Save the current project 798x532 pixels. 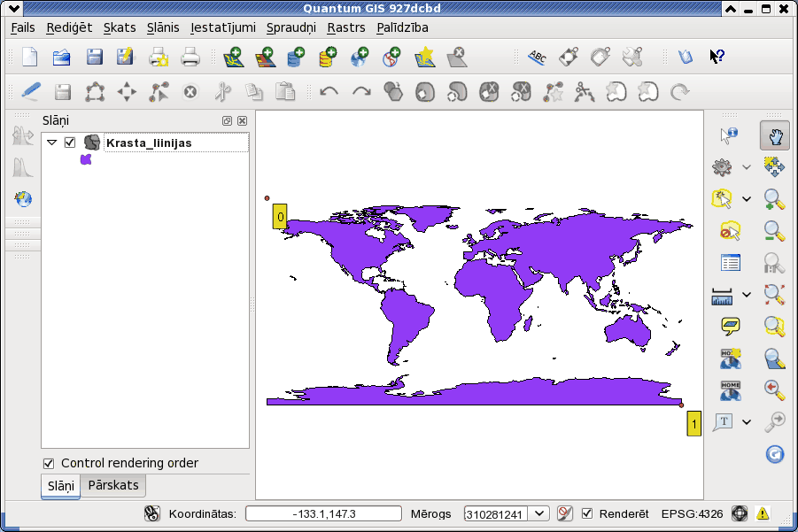point(94,57)
